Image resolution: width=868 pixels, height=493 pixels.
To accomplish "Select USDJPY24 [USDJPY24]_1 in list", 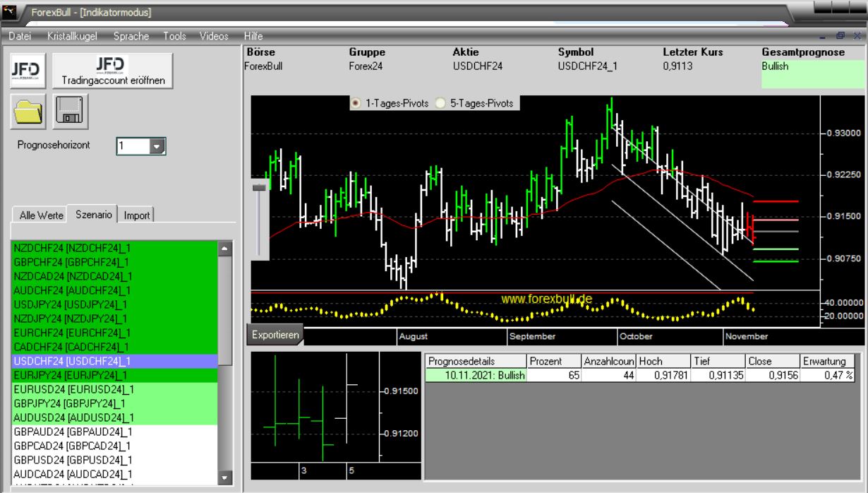I will [x=115, y=304].
